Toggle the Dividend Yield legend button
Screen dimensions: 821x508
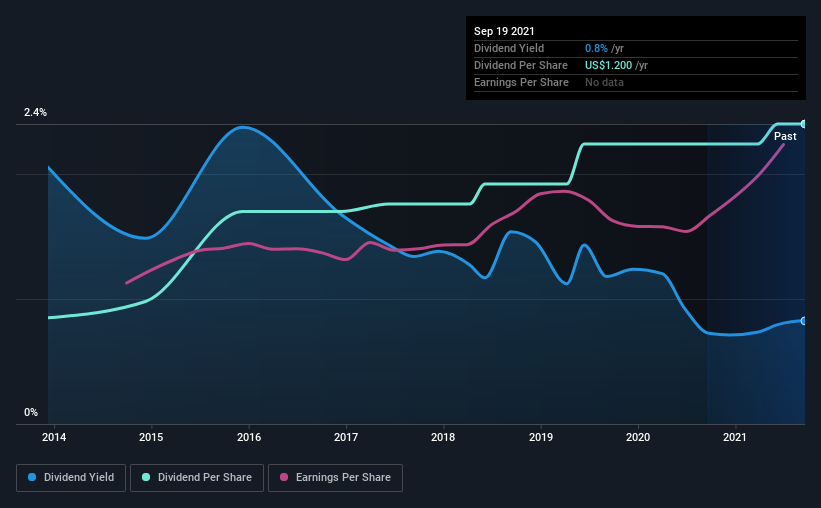point(71,478)
